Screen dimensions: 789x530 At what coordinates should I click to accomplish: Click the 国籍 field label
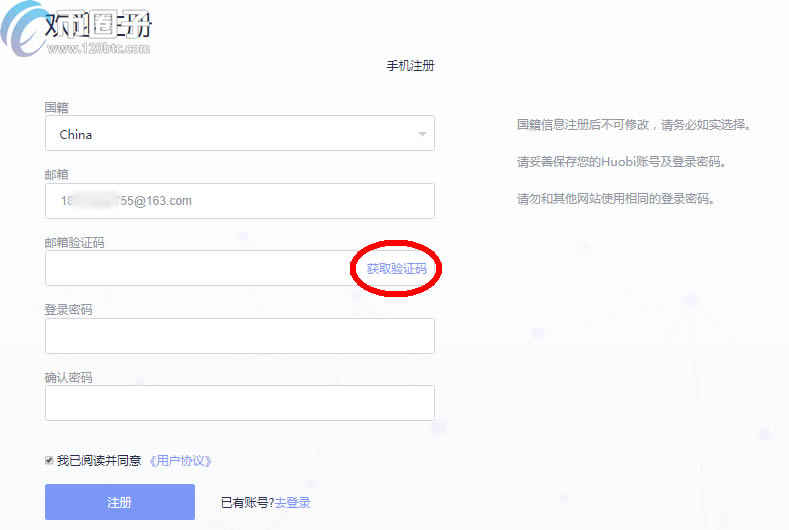point(57,107)
